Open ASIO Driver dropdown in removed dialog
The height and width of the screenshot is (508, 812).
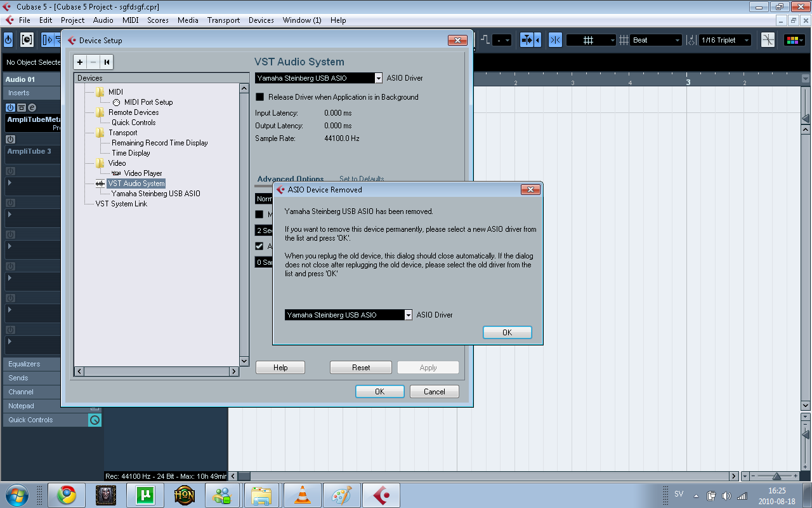tap(408, 315)
